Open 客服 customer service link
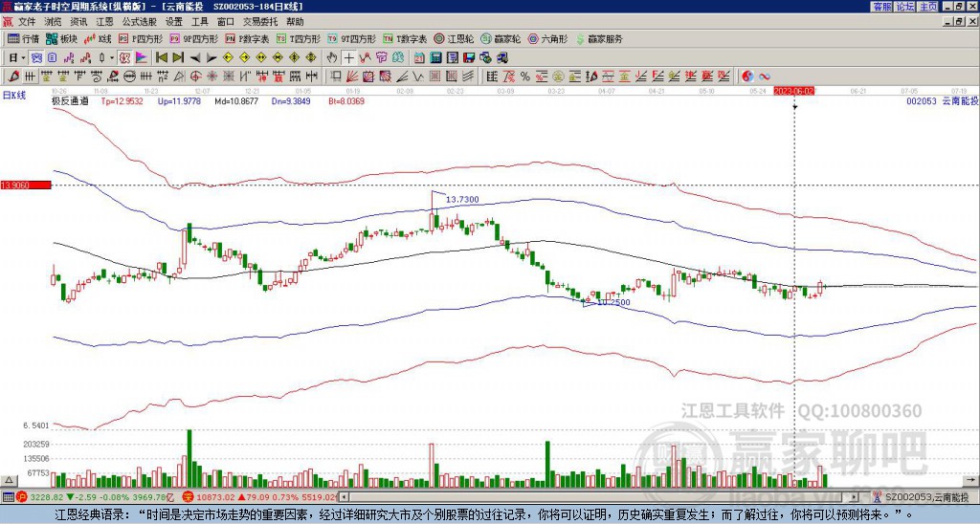The height and width of the screenshot is (524, 980). tap(881, 7)
